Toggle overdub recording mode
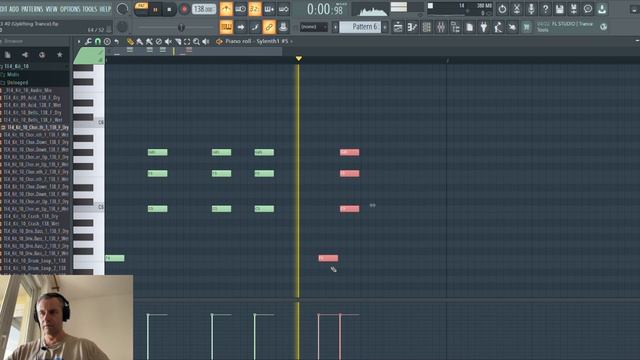 click(x=269, y=9)
